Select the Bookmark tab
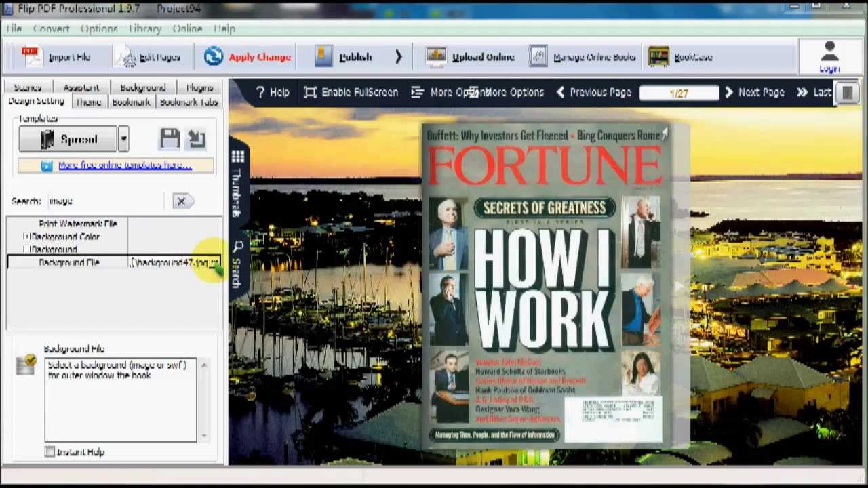 click(131, 102)
